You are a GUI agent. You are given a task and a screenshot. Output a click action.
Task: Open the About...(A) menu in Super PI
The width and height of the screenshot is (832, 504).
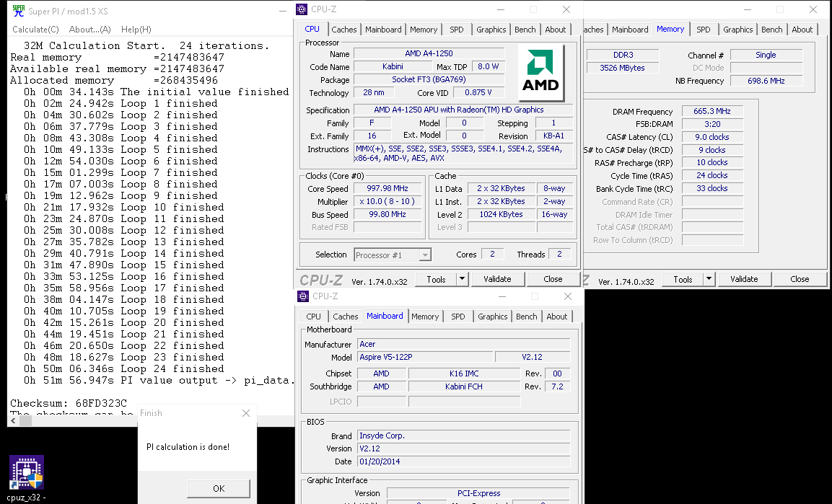(90, 29)
